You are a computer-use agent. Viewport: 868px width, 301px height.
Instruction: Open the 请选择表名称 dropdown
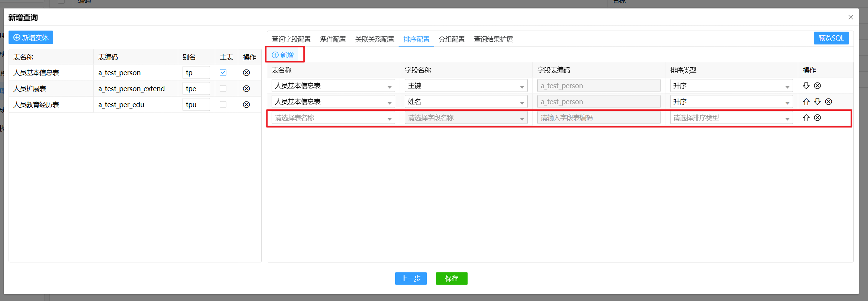333,118
